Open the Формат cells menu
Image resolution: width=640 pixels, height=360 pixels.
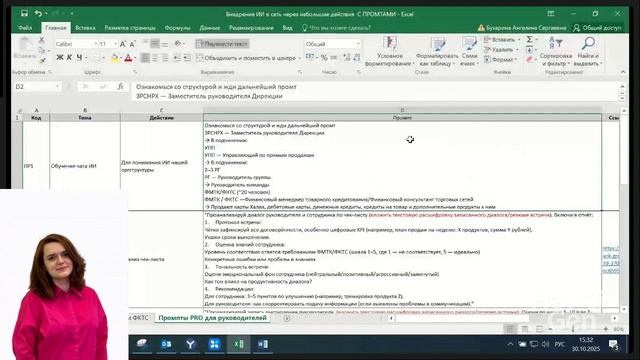coord(500,60)
